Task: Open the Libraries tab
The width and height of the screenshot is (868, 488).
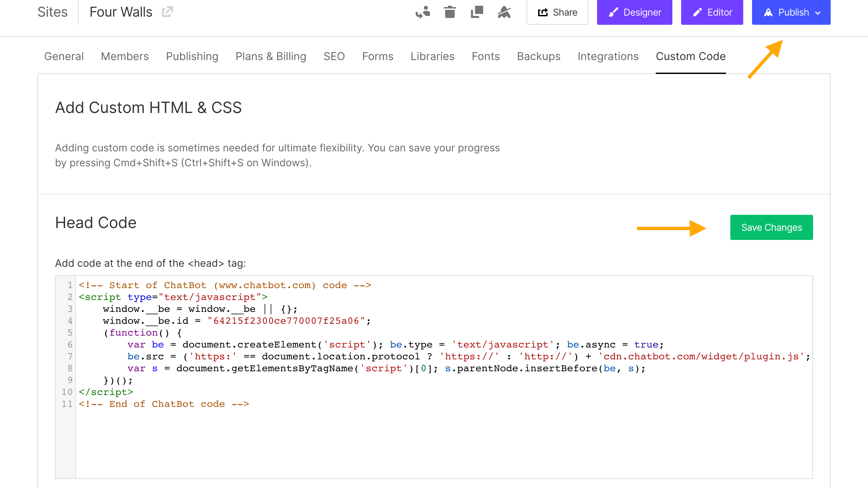Action: (x=432, y=56)
